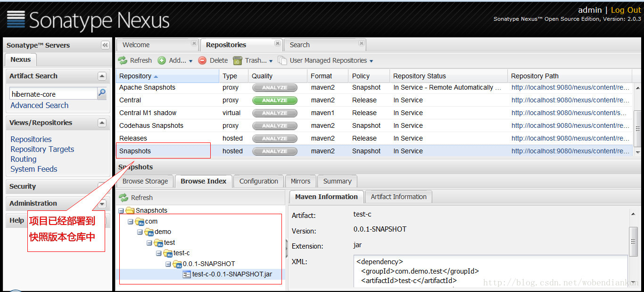Analyze the Central M1 shadow repository
644x292 pixels.
tap(275, 113)
